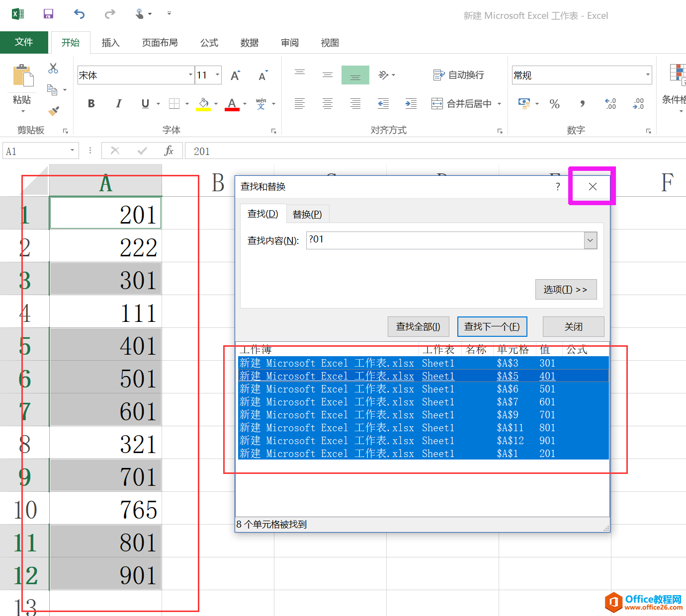Redo the last action
The height and width of the screenshot is (616, 686).
pos(110,14)
